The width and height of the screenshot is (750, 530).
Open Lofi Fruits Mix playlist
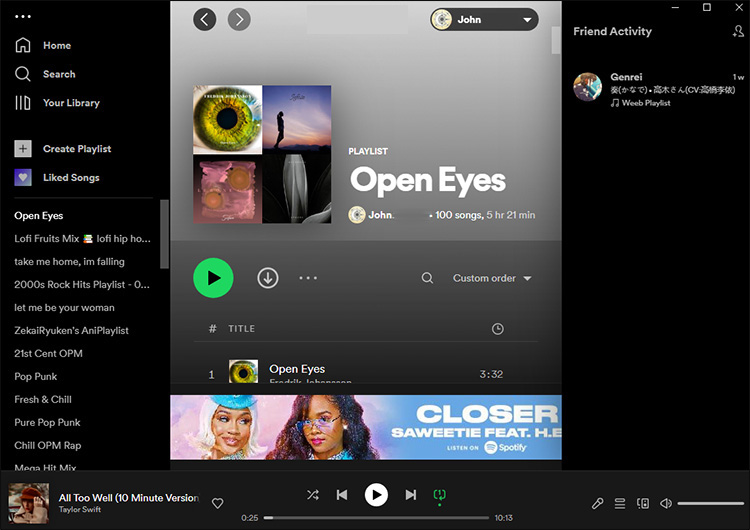pos(82,239)
